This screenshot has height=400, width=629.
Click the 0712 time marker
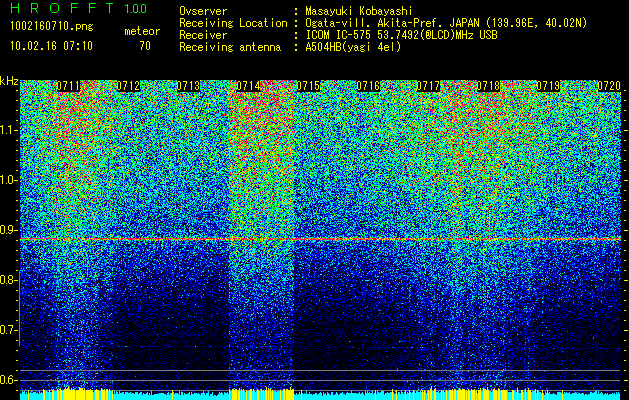click(x=128, y=86)
